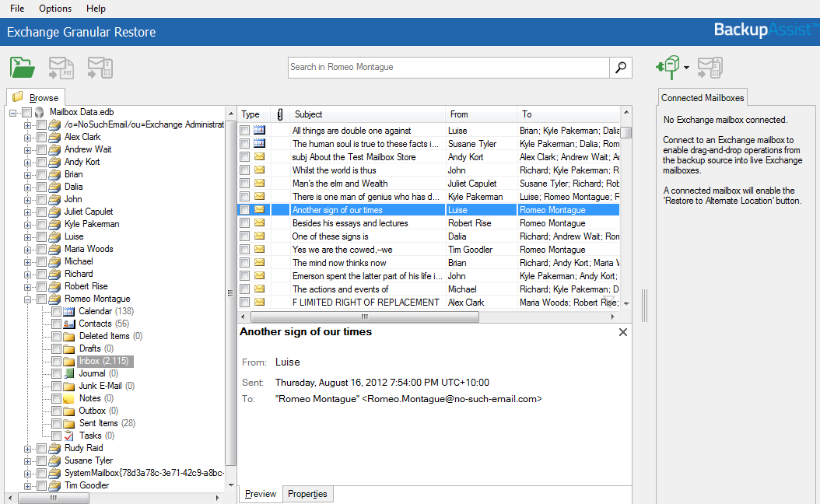Screen dimensions: 820x504
Task: Click envelope icon of 'Man's the elm and Wealth'
Action: click(259, 183)
